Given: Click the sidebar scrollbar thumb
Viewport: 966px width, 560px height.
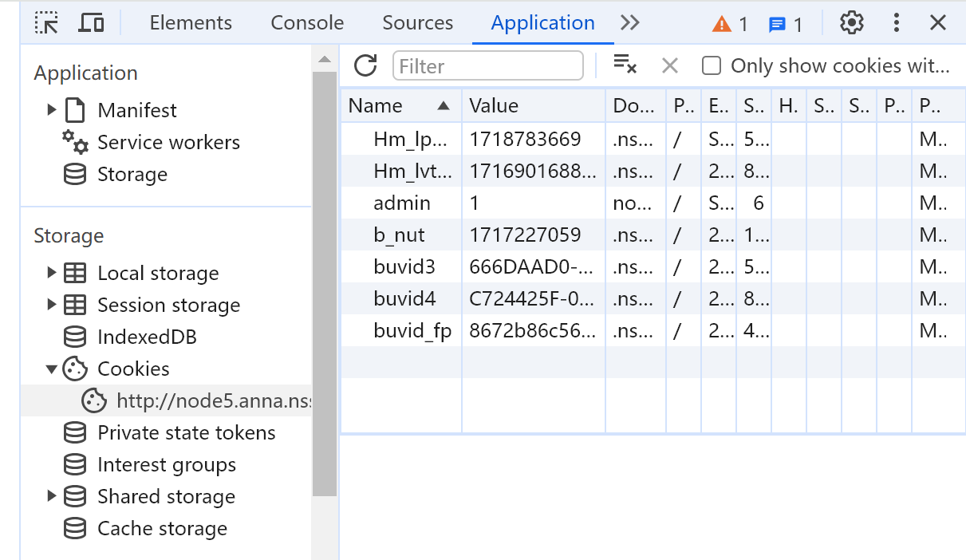Looking at the screenshot, I should [x=325, y=283].
